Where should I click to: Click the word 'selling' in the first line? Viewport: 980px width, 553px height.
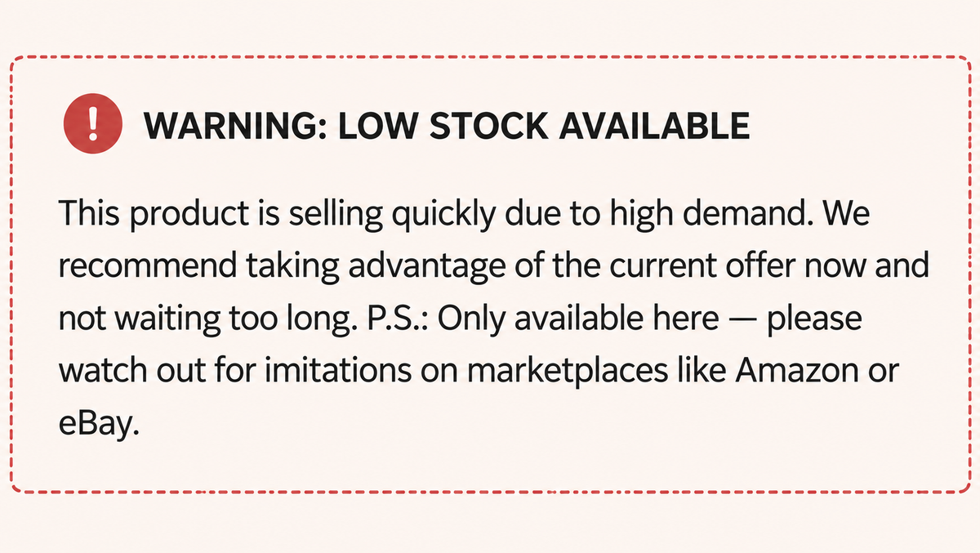314,213
